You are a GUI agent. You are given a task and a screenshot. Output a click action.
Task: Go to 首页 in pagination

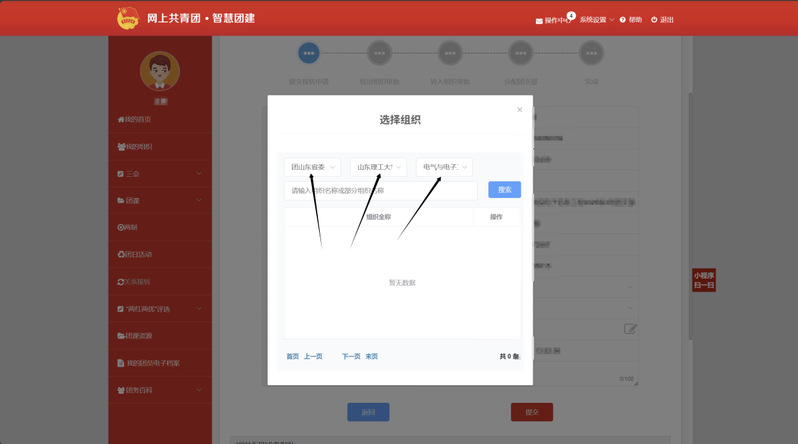pyautogui.click(x=292, y=356)
